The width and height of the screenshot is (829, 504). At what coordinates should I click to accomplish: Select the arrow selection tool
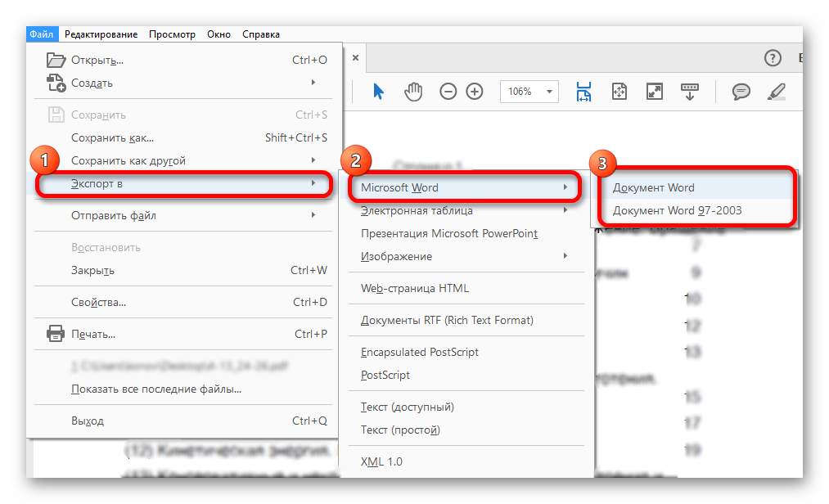pyautogui.click(x=378, y=92)
